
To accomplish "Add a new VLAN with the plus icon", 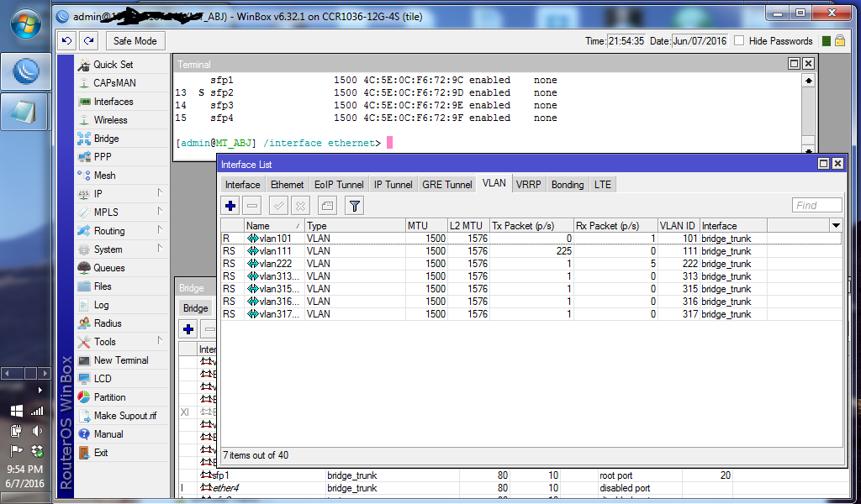I will click(230, 205).
